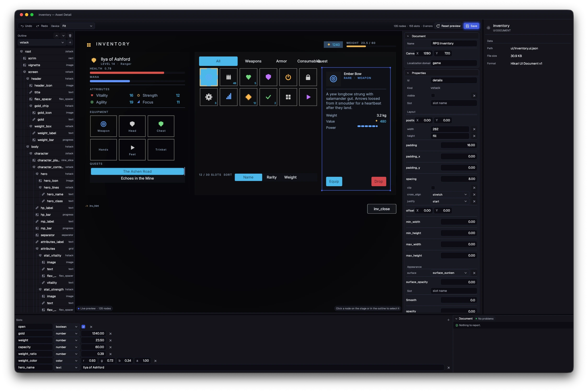The image size is (588, 392).
Task: Sort inventory by Name
Action: pos(248,177)
